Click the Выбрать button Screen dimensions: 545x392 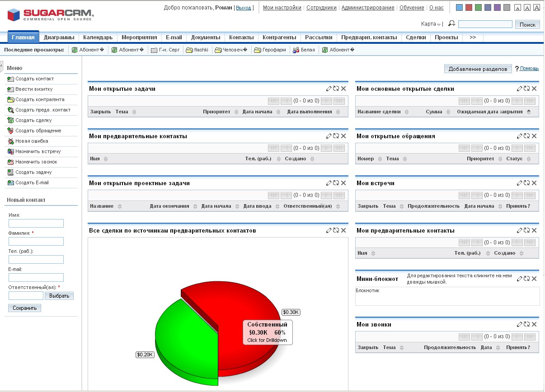(x=59, y=296)
